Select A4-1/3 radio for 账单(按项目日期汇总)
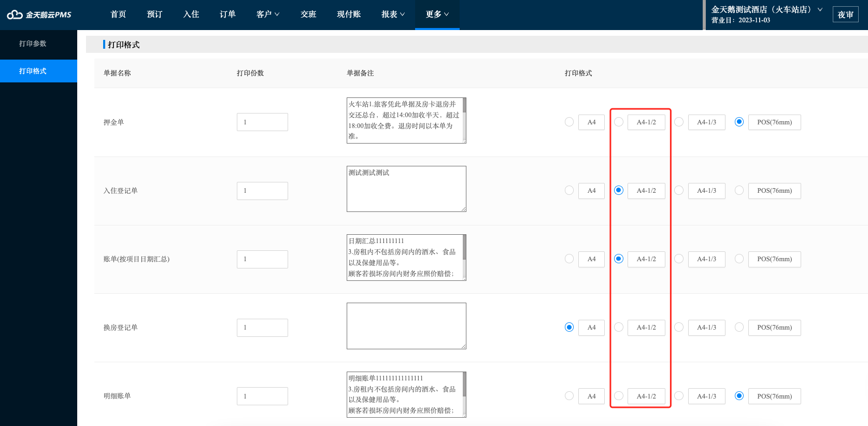 pyautogui.click(x=679, y=259)
